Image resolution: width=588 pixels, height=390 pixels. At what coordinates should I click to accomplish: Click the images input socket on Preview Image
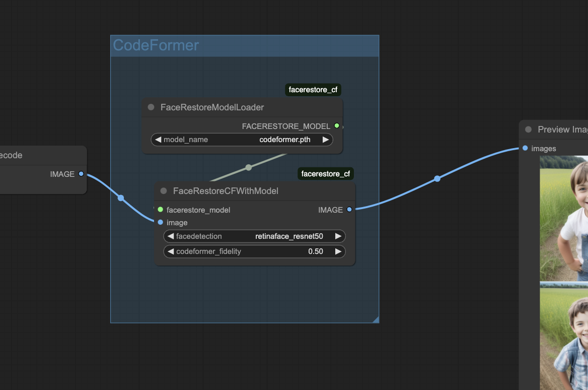(x=525, y=148)
